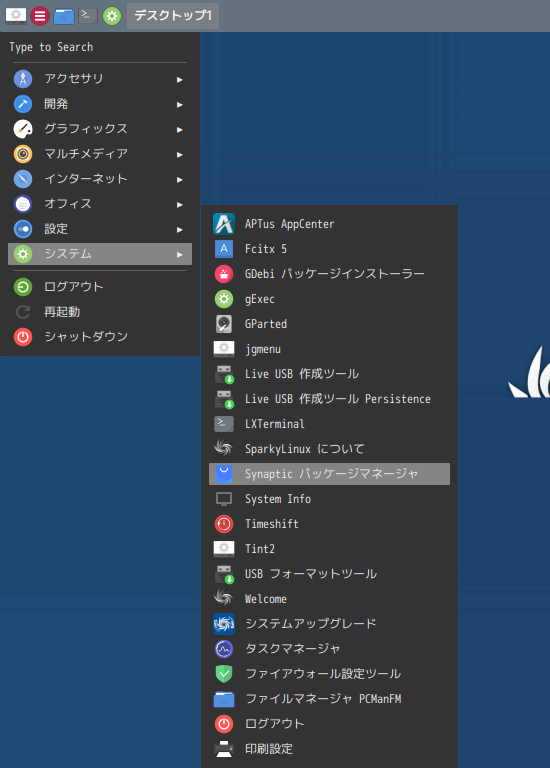Expand the グラフィックス submenu arrow
Screen dimensions: 550x768
[x=180, y=129]
